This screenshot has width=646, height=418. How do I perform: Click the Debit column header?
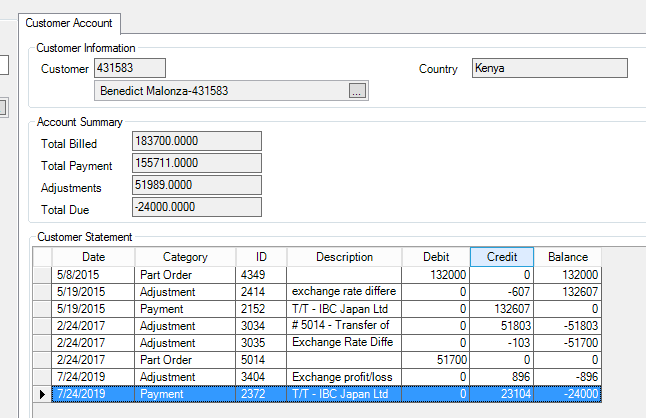(x=436, y=257)
